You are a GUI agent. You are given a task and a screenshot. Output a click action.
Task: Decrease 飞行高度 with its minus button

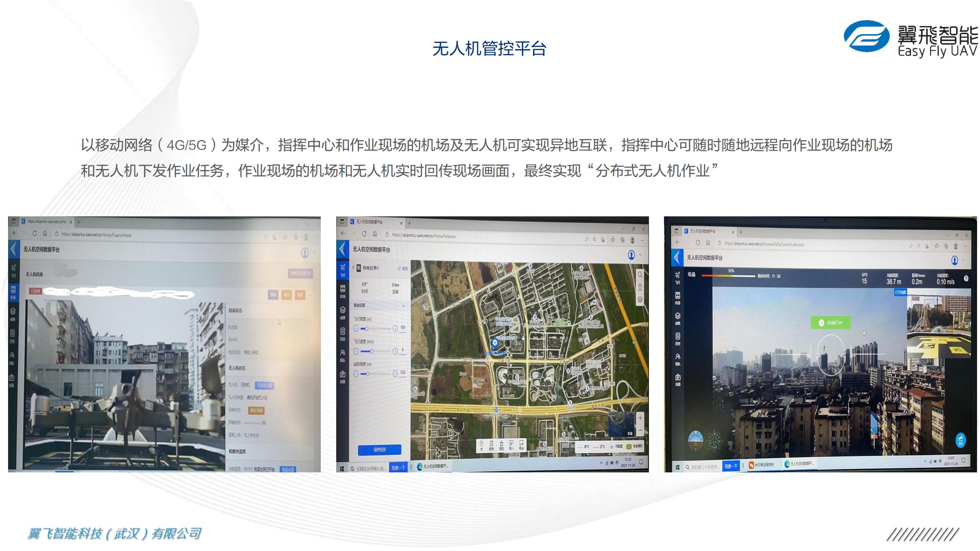pos(356,328)
